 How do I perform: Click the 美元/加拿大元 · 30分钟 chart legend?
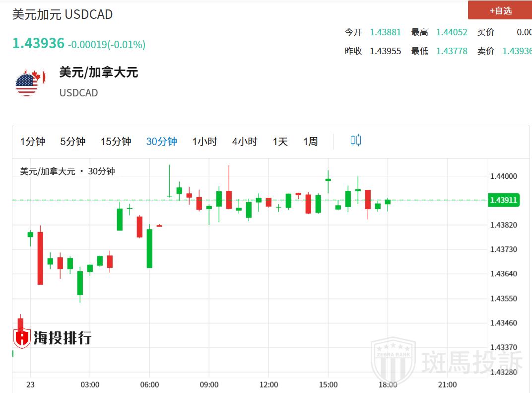click(x=67, y=171)
